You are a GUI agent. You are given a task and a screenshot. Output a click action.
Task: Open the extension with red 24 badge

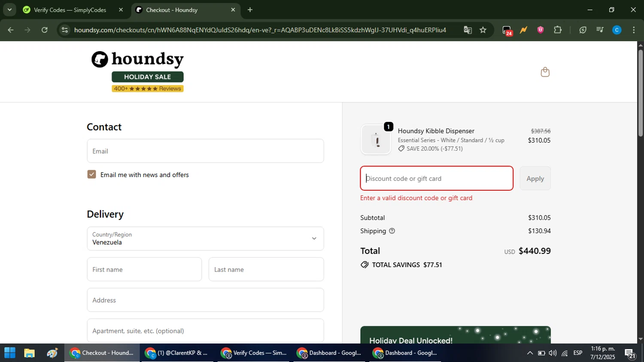[x=507, y=30]
